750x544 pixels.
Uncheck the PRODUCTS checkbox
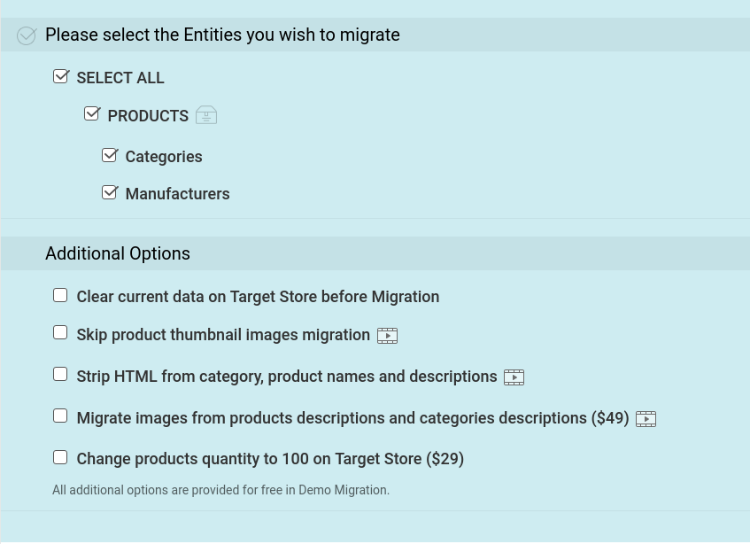pos(92,114)
